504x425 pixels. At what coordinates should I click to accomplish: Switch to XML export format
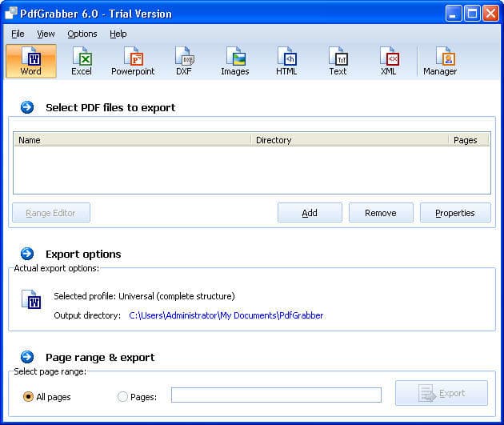coord(389,61)
